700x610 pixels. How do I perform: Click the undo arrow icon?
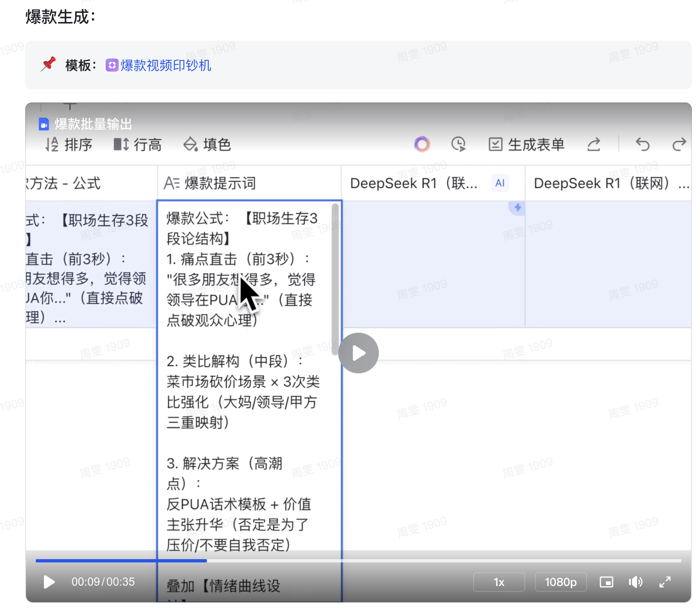coord(642,144)
